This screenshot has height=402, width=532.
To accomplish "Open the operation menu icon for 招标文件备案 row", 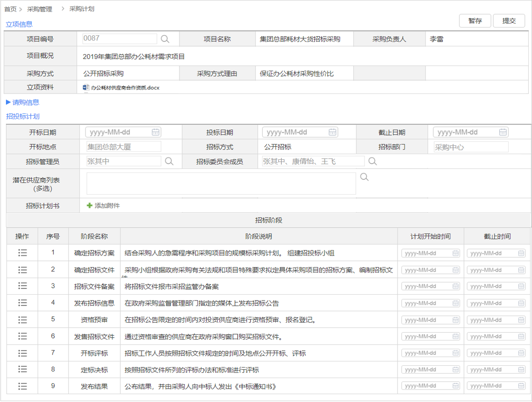I will (x=22, y=286).
